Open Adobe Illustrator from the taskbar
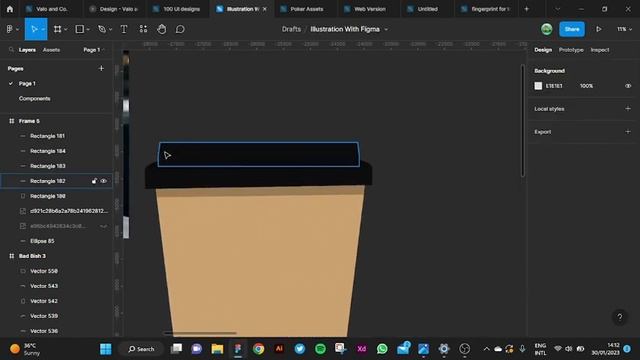640x360 pixels. coord(279,349)
